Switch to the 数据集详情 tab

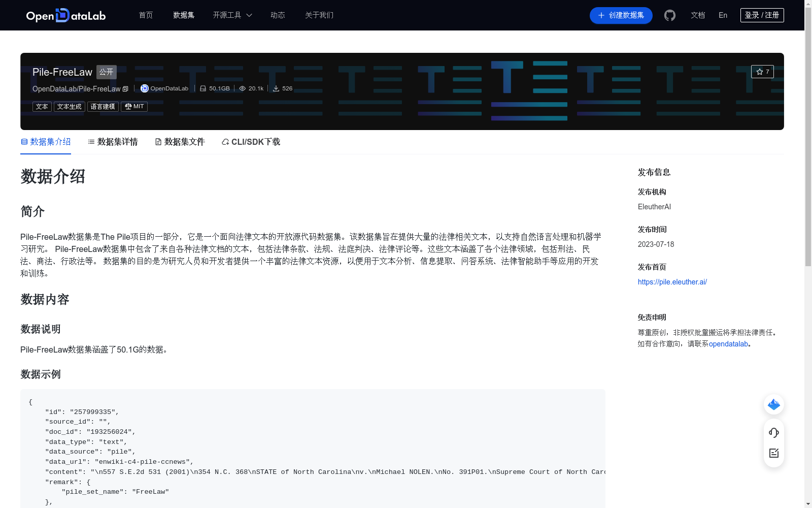[x=113, y=142]
